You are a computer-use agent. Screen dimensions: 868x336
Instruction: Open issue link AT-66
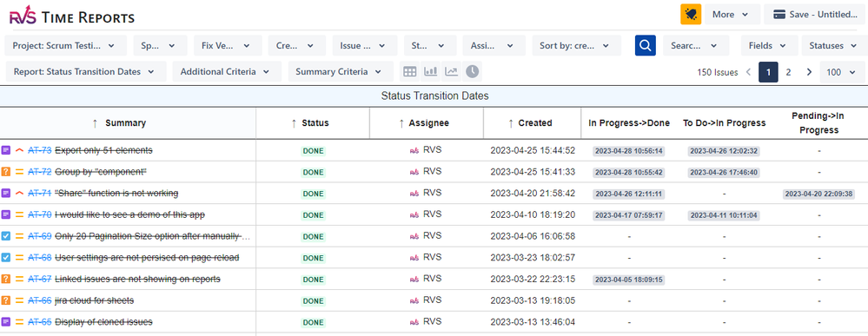39,300
